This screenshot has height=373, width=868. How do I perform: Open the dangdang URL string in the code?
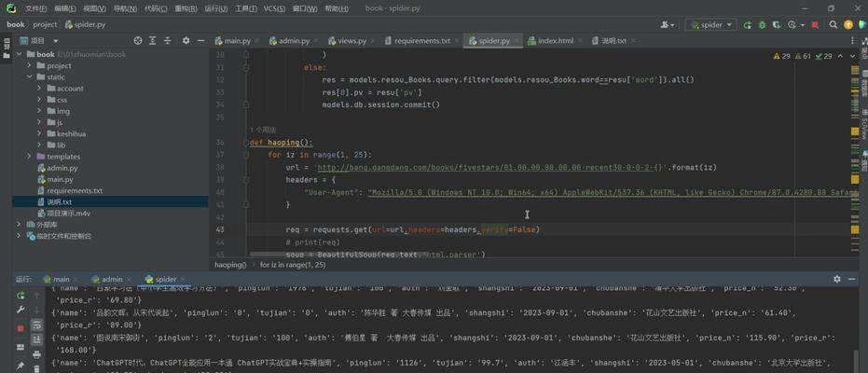(x=488, y=167)
